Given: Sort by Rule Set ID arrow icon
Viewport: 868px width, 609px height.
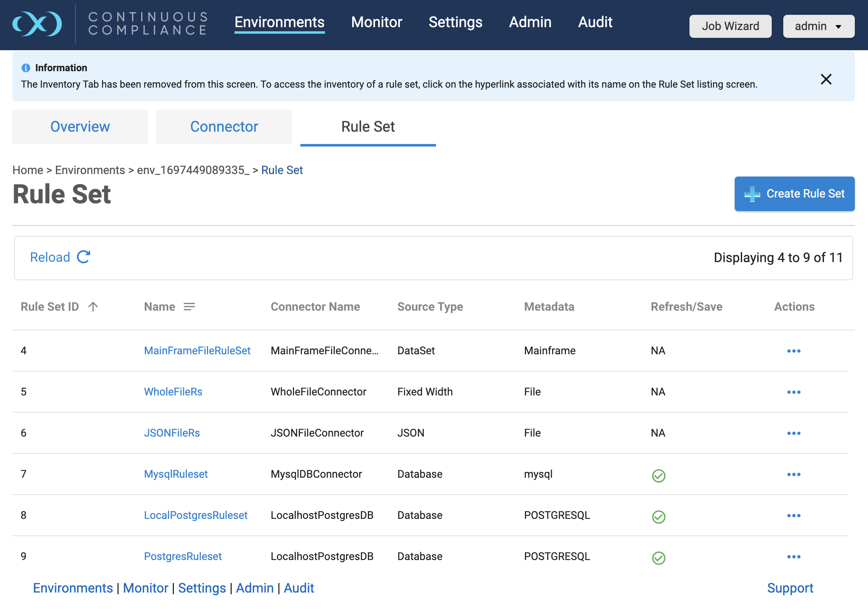Looking at the screenshot, I should [x=93, y=307].
